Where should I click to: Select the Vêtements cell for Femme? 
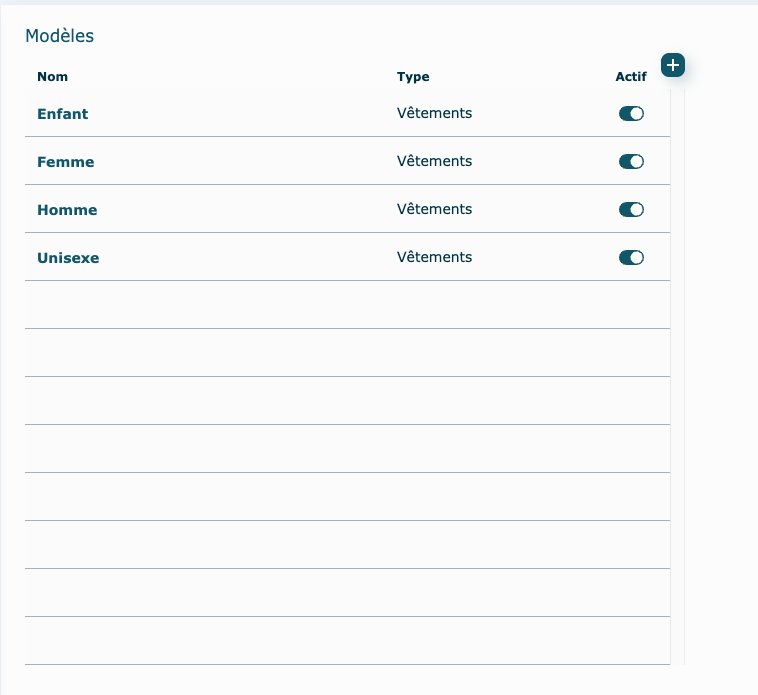point(434,162)
